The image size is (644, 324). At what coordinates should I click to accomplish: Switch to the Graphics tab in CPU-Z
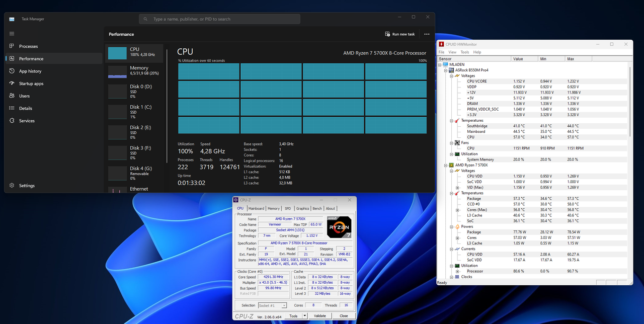click(303, 208)
